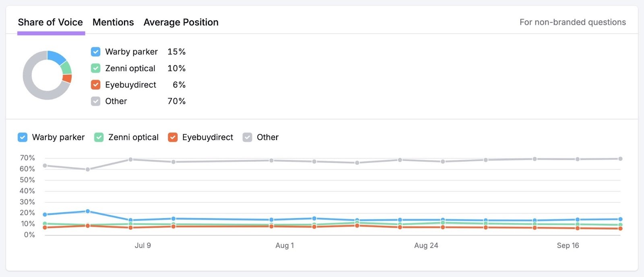Click the last gray Other line data point
The image size is (644, 277).
coord(620,159)
